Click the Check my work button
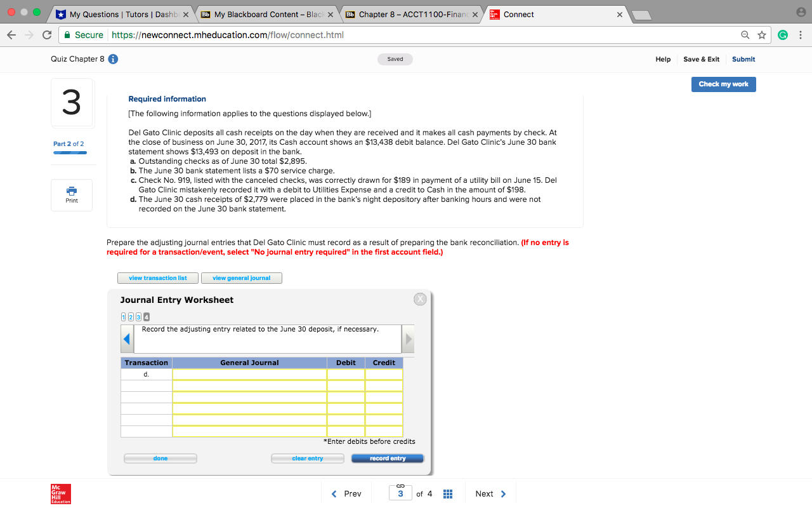 [723, 84]
